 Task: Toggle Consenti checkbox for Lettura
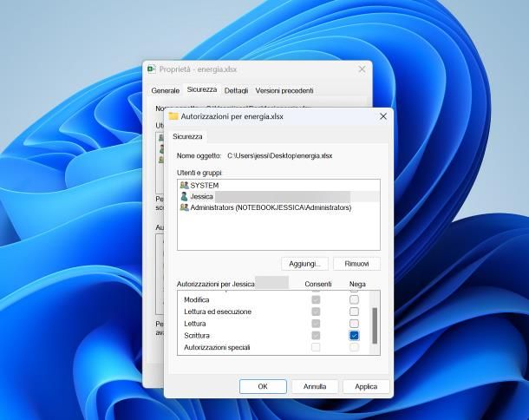(x=316, y=324)
